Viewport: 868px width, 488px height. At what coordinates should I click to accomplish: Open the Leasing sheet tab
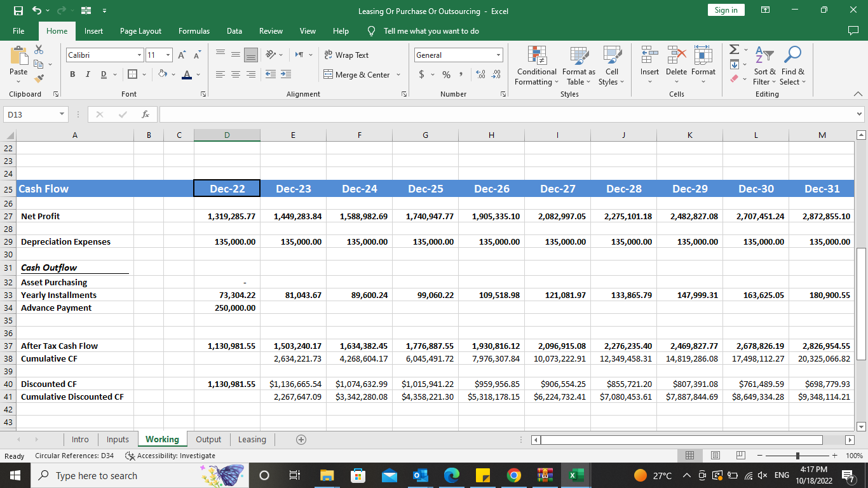(x=252, y=439)
